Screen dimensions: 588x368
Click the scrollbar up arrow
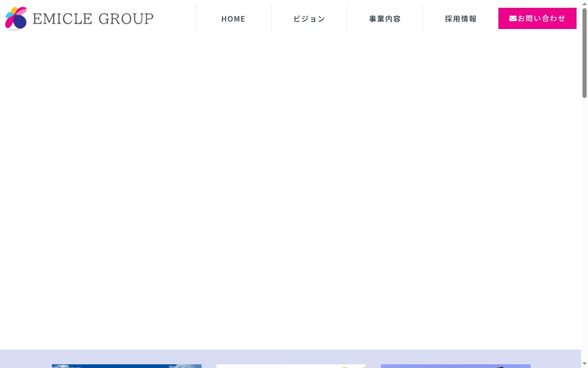(x=584, y=4)
